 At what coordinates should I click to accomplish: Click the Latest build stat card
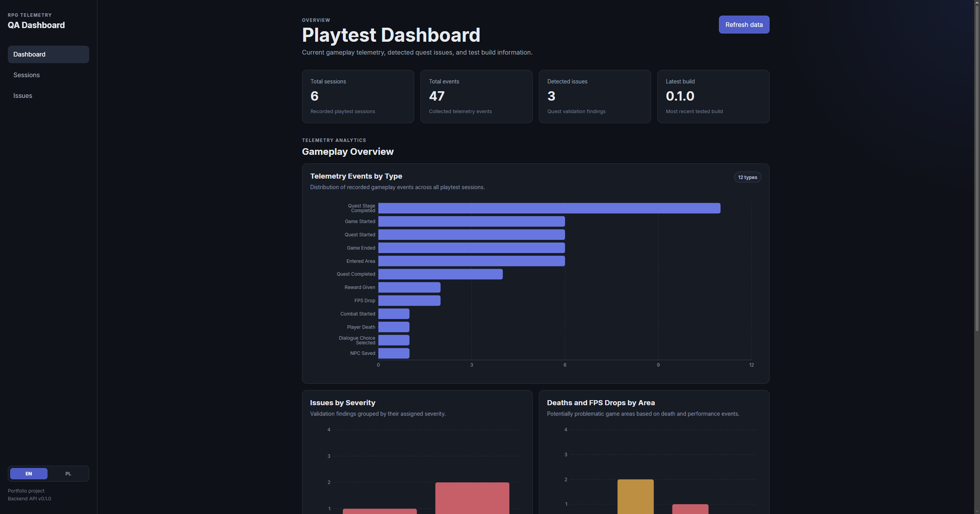(713, 96)
